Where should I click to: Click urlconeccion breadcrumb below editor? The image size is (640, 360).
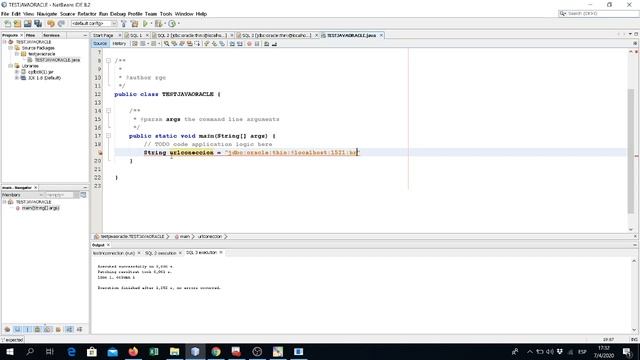210,237
